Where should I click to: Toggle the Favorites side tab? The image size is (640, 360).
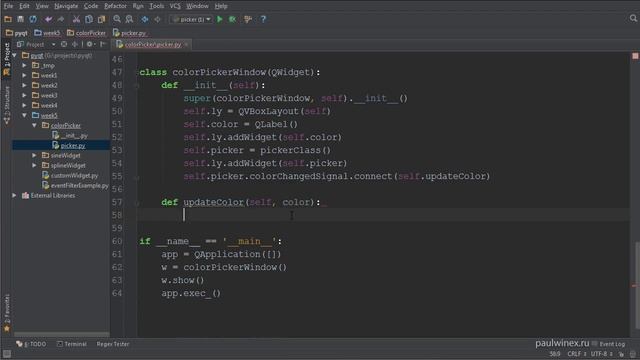(7, 313)
